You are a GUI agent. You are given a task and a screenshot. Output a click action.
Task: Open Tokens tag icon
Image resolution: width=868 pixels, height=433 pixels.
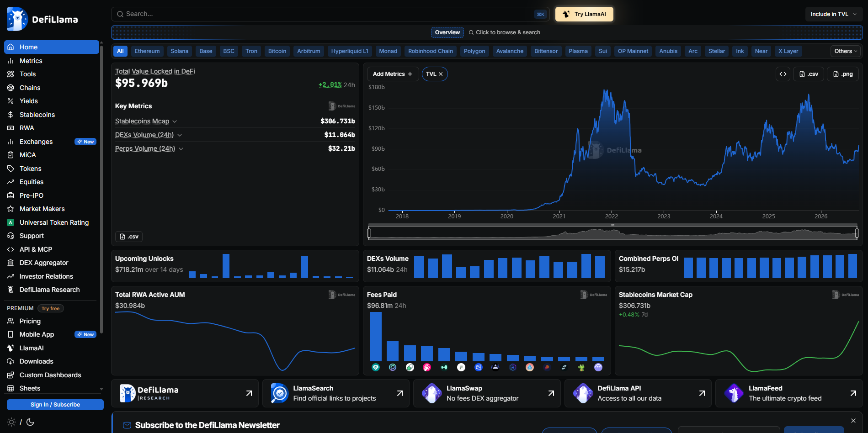point(11,169)
